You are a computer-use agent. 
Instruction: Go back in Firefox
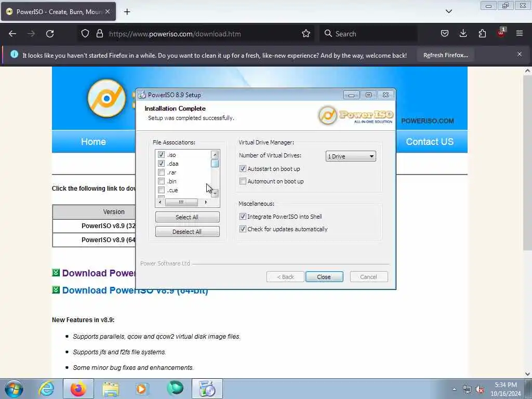pos(12,34)
